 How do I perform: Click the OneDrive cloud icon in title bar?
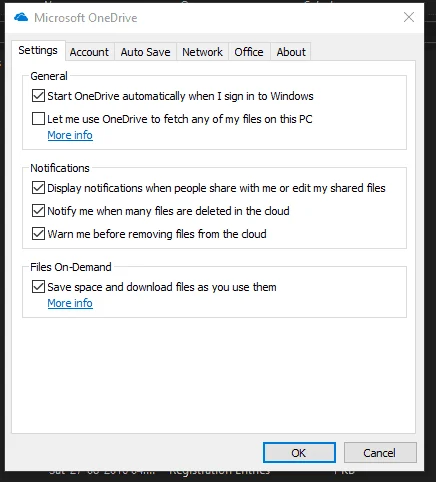21,17
